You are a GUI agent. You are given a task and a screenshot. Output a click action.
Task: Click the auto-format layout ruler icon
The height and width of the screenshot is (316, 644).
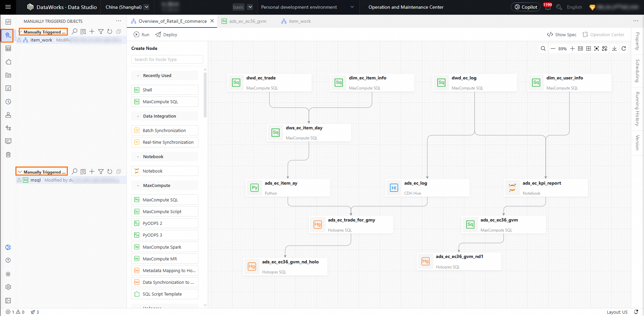click(x=605, y=49)
